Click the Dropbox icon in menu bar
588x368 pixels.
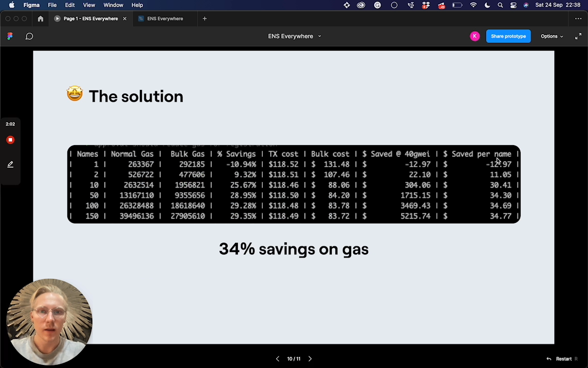(426, 5)
